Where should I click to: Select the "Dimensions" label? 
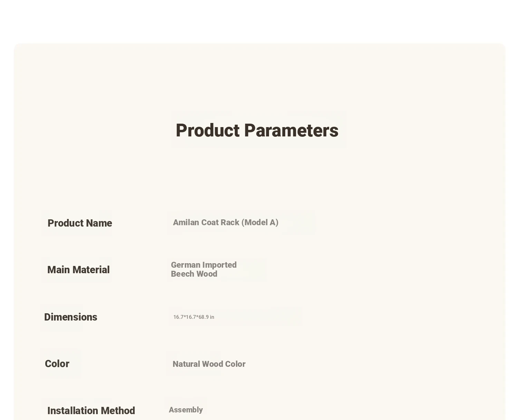click(x=71, y=317)
